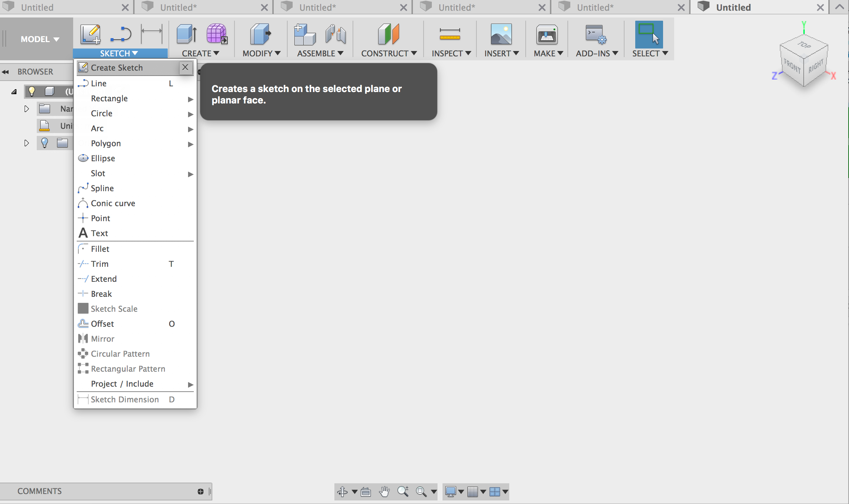The image size is (849, 504).
Task: Open the INSPECT dropdown menu
Action: pyautogui.click(x=451, y=53)
